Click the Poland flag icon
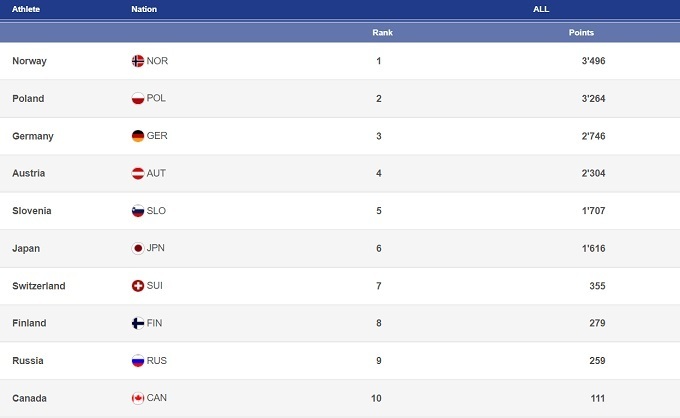 coord(138,99)
